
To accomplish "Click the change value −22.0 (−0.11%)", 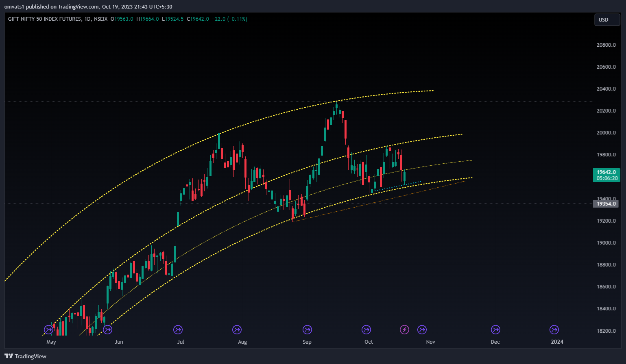I will point(229,19).
